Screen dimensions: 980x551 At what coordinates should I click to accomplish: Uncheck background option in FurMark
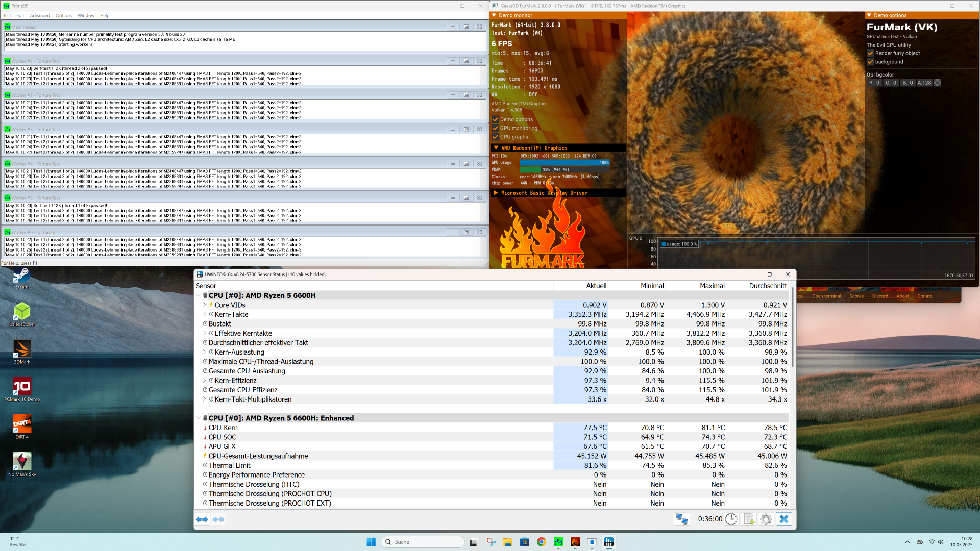(x=870, y=62)
